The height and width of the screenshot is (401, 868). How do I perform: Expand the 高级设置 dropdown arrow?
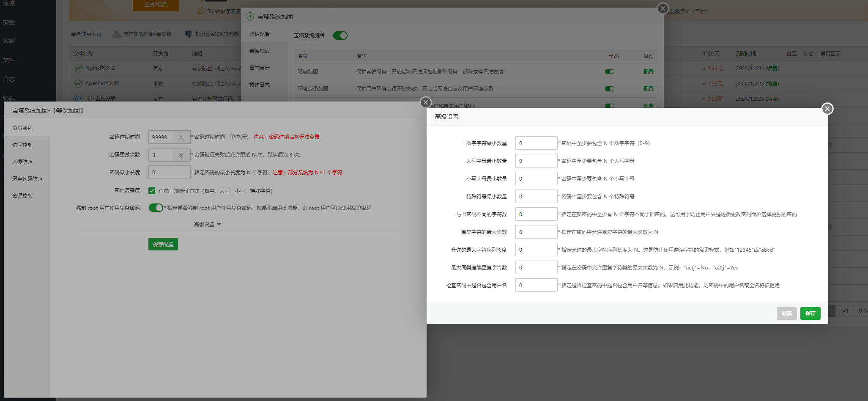click(219, 224)
